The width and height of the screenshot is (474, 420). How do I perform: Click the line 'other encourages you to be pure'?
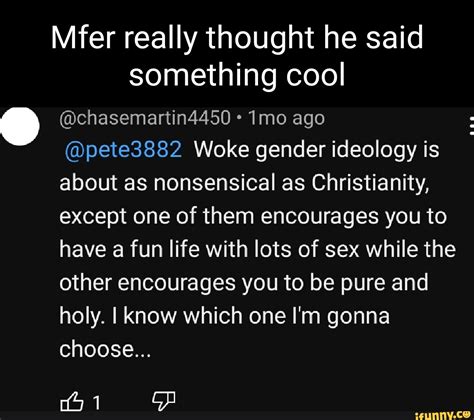pos(244,283)
